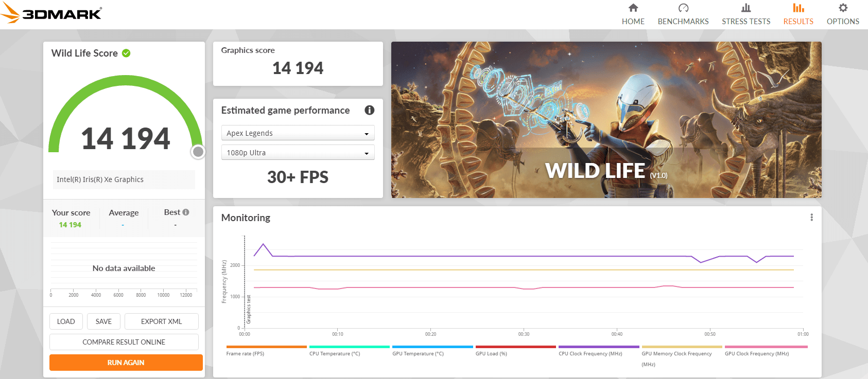Click the Wild Life Score heading
The image size is (868, 379).
[84, 53]
